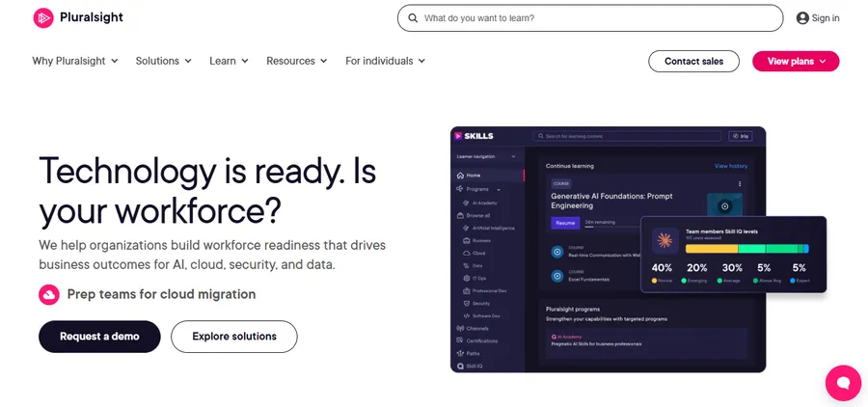Click the AI Academy sidebar icon
This screenshot has width=868, height=407.
(x=467, y=203)
